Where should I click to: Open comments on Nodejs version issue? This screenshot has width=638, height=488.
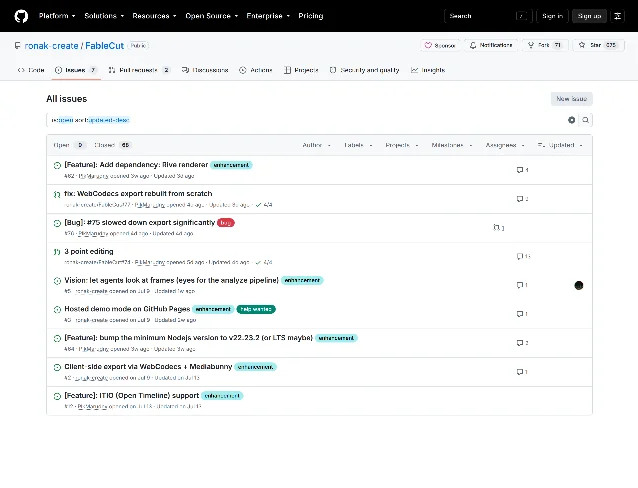522,343
